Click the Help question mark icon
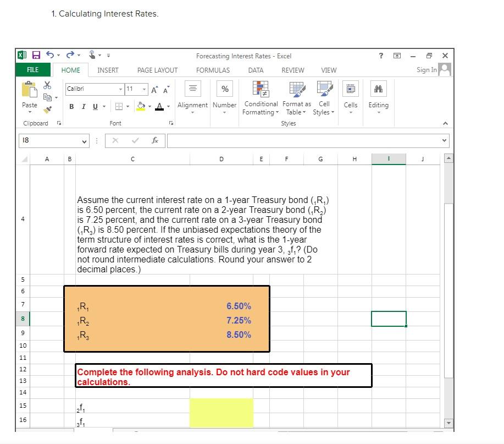504x444 pixels. tap(381, 56)
